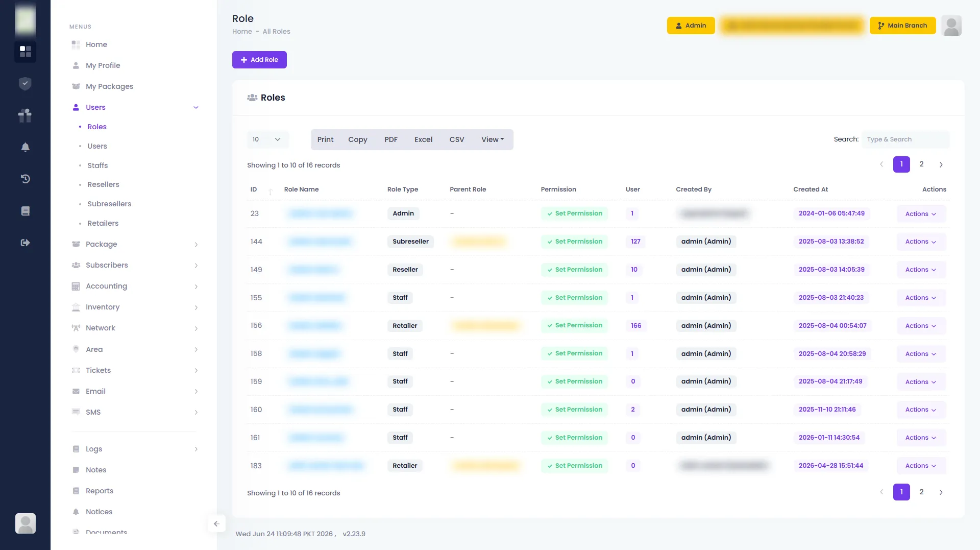Click user count 127 for role 144
980x550 pixels.
tap(635, 242)
